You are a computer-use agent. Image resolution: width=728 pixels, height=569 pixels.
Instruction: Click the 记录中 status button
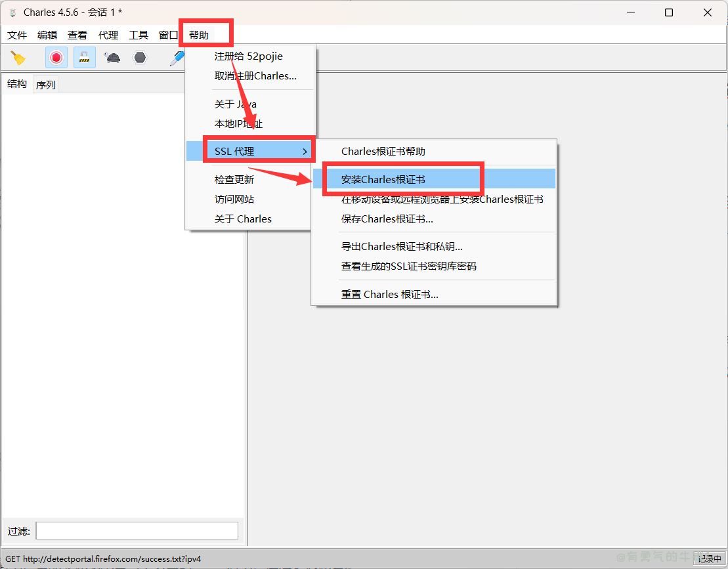click(710, 559)
